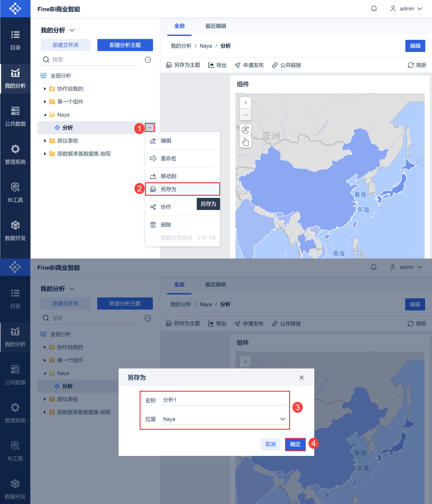
Task: Choose 另存为 in the context menu
Action: point(182,189)
